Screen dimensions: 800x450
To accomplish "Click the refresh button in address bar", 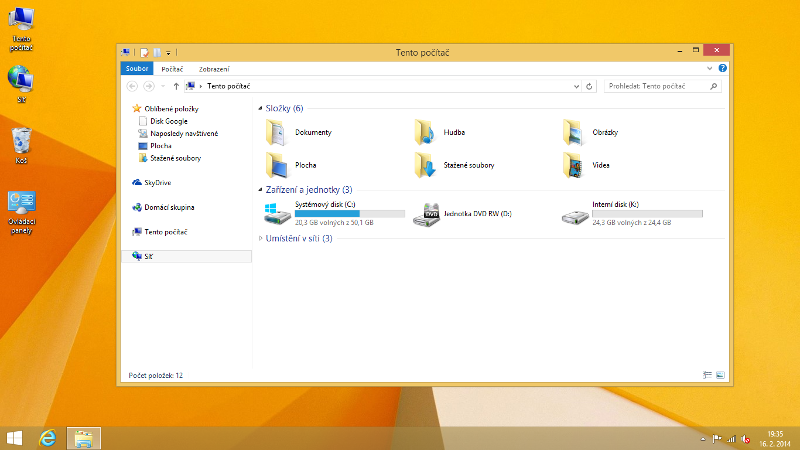I will point(590,87).
